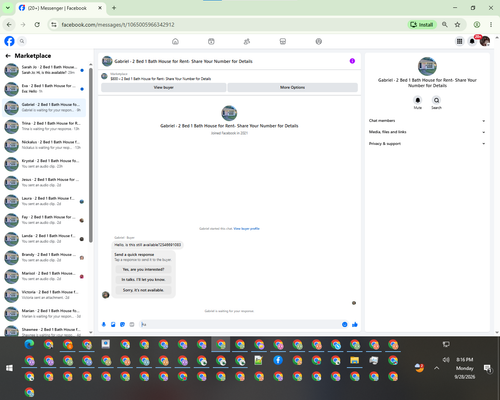The image size is (500, 400).
Task: Reload the page
Action: 37,25
